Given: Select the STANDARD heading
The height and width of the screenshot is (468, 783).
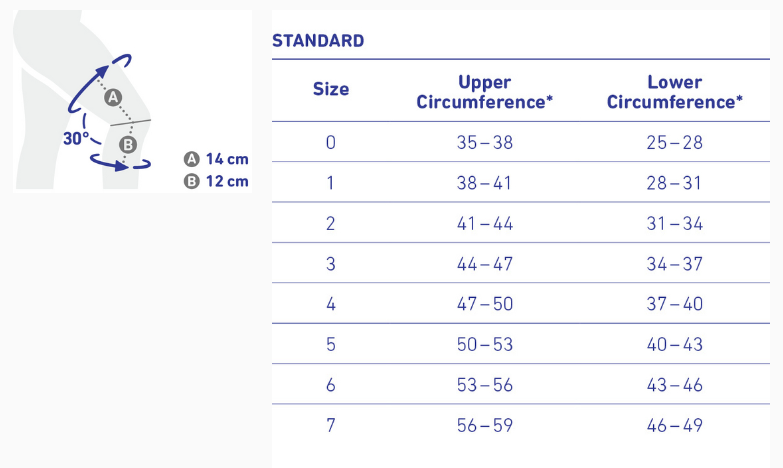Looking at the screenshot, I should [318, 41].
